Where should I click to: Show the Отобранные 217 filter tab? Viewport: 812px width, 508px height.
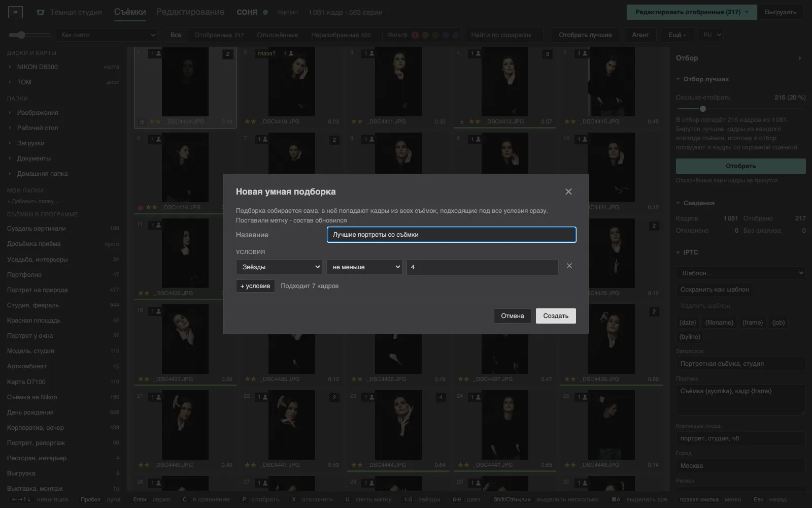(x=219, y=35)
